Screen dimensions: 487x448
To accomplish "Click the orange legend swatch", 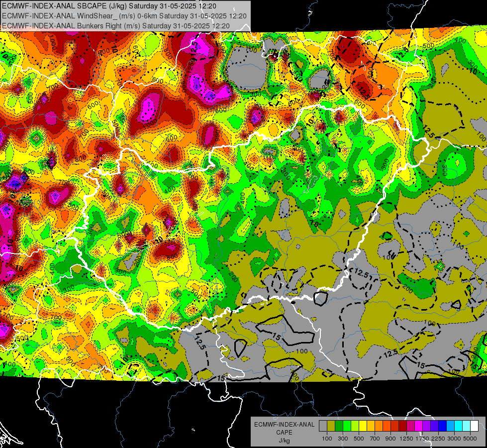I will 379,426.
